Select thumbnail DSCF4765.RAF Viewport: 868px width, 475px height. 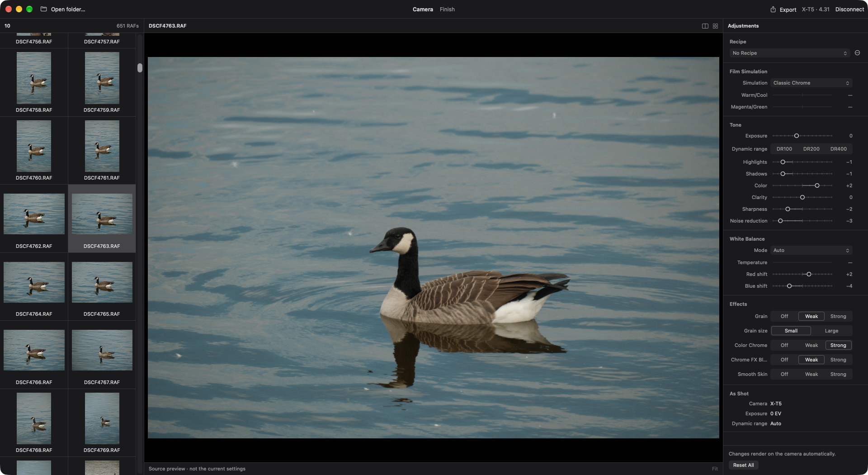(102, 282)
